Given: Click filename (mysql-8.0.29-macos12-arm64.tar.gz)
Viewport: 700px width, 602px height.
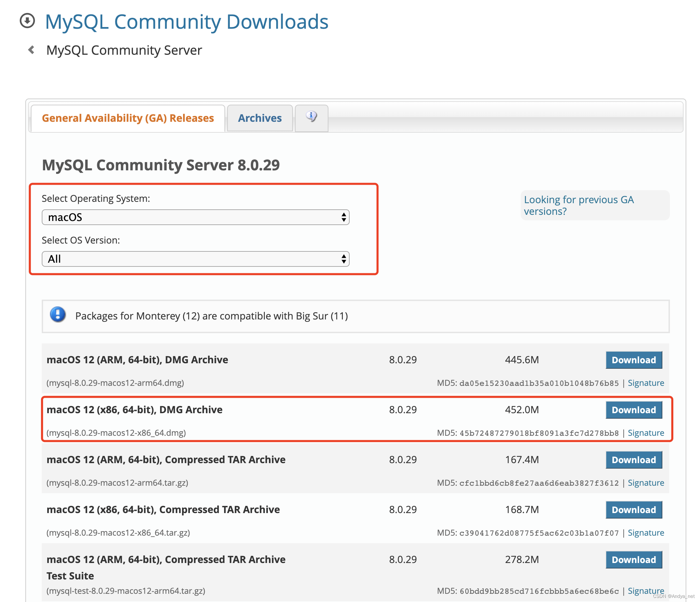Looking at the screenshot, I should pyautogui.click(x=117, y=483).
